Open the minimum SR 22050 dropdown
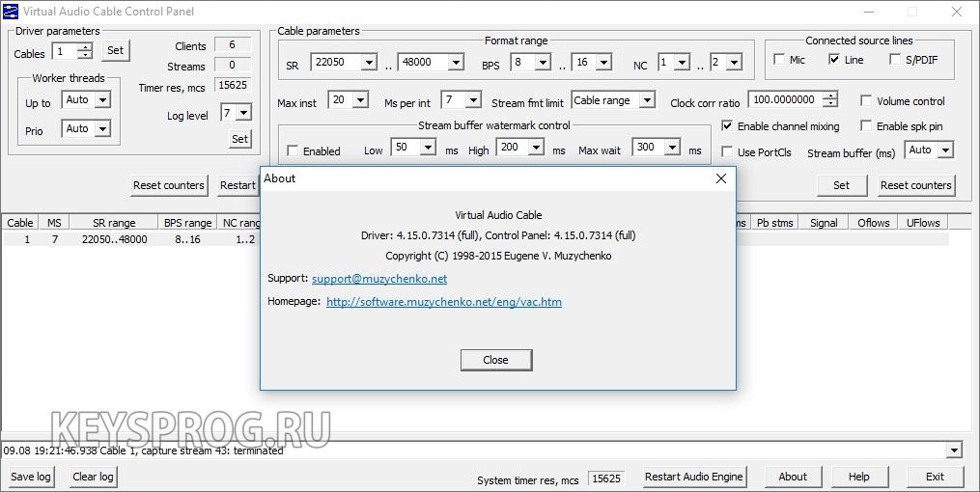This screenshot has width=980, height=492. pyautogui.click(x=369, y=62)
